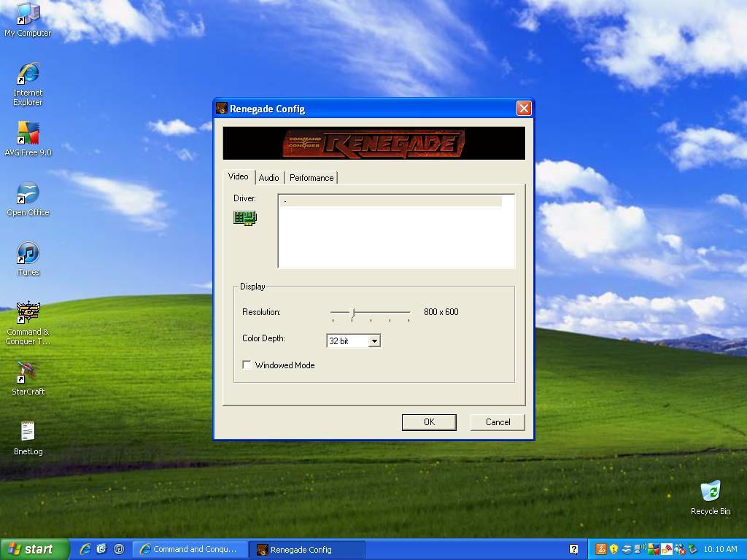Viewport: 747px width, 560px height.
Task: Open the Recycle Bin
Action: click(x=710, y=492)
